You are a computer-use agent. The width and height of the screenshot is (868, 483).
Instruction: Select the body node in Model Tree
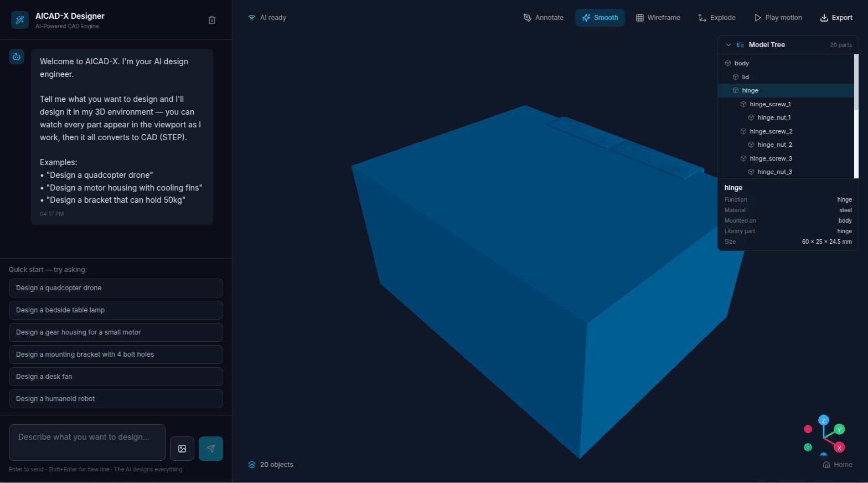[786, 63]
